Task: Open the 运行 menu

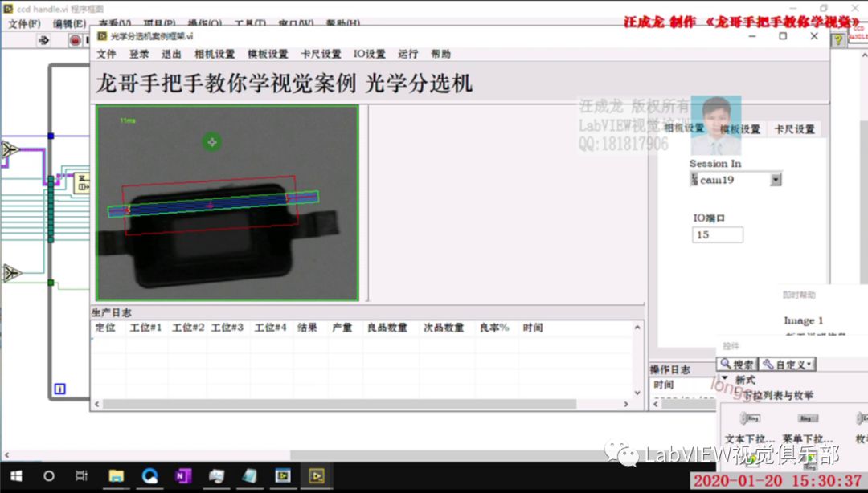Action: (x=408, y=54)
